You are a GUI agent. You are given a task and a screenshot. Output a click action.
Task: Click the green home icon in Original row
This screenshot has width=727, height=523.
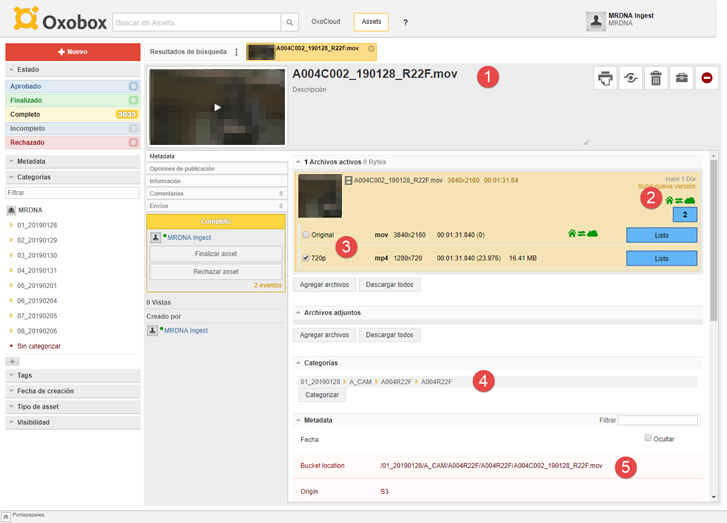572,234
